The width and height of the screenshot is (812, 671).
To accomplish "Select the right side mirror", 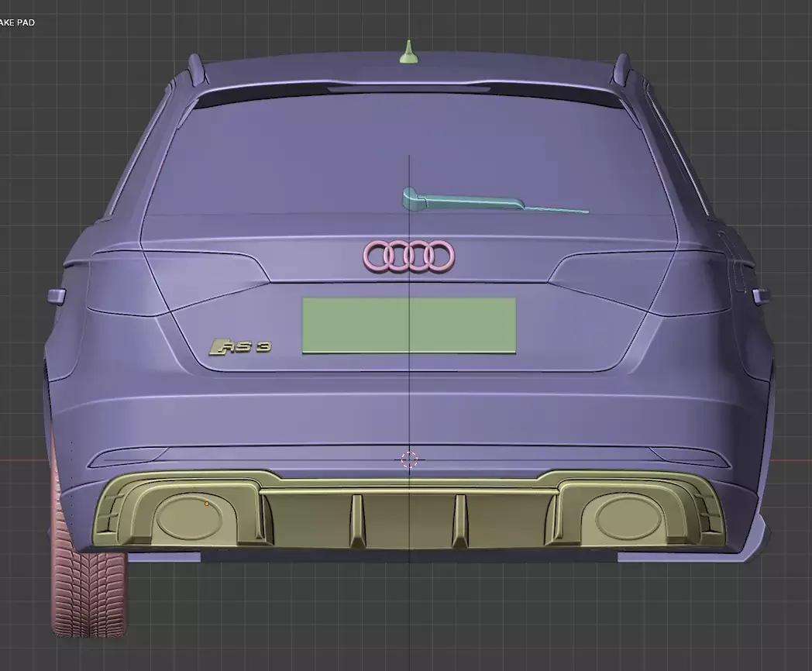I will pos(761,297).
